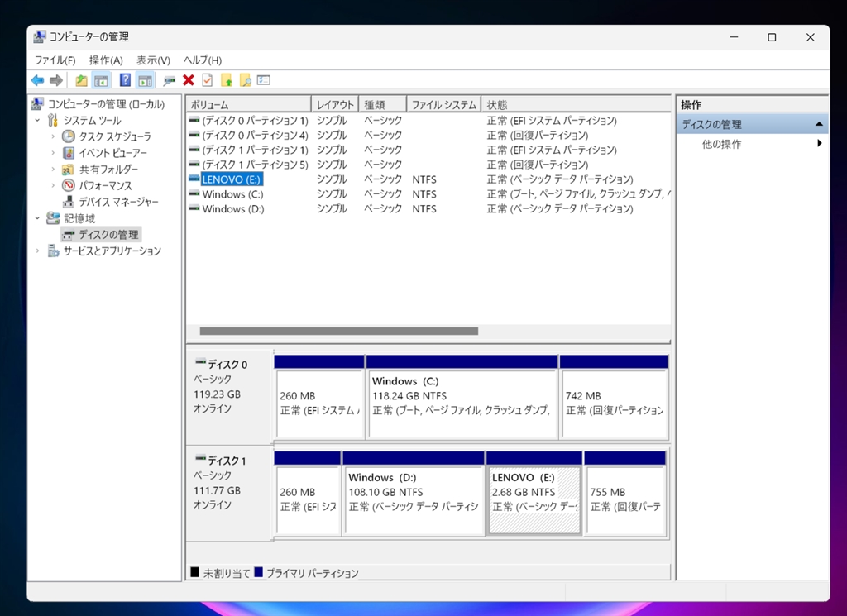Open the rightmost list settings toolbar icon
Screen dimensions: 847x616
tap(264, 80)
